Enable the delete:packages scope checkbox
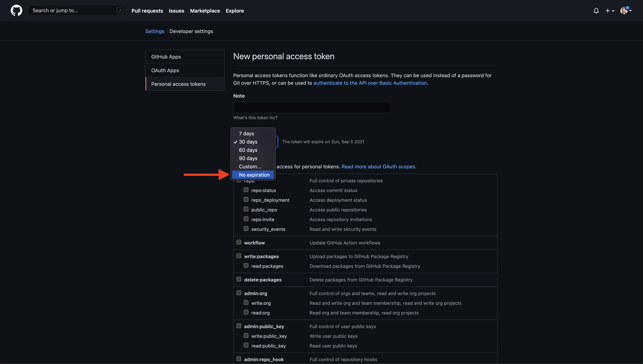Viewport: 643px width, 364px height. click(239, 279)
